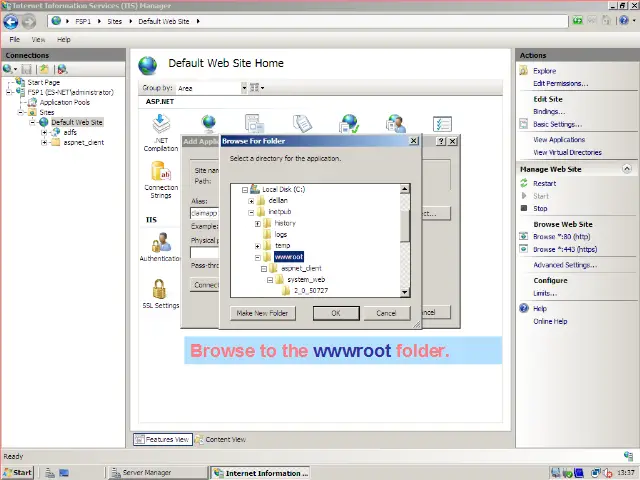The image size is (640, 480).
Task: Click the Show Desktop quick launch icon
Action: (64, 473)
